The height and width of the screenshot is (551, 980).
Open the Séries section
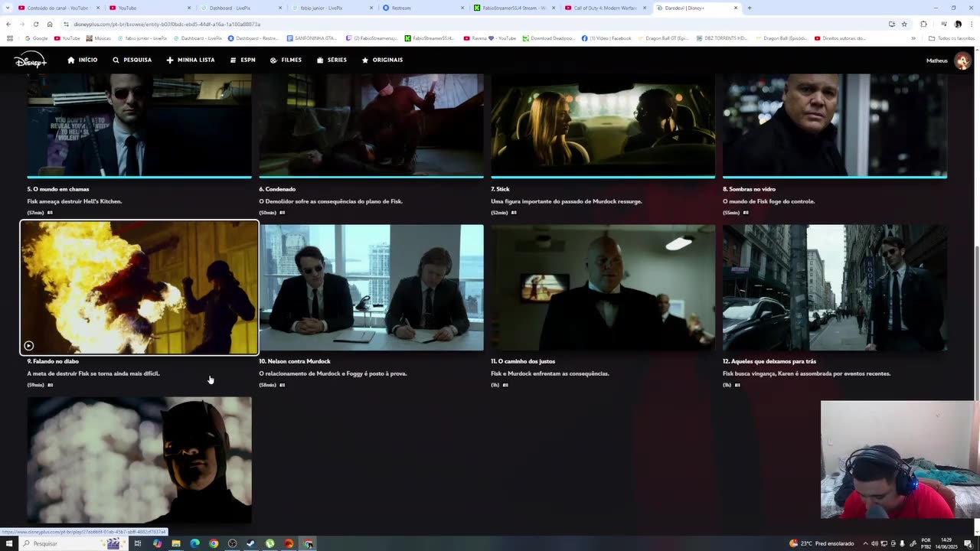click(332, 60)
